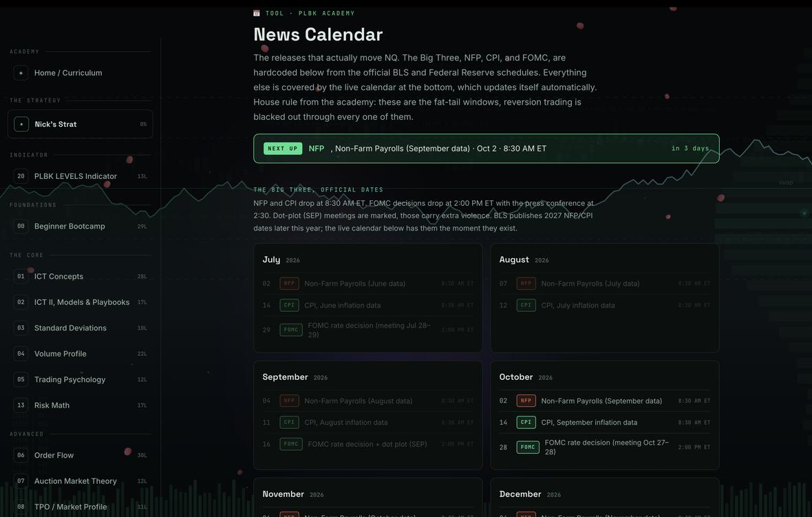Click the 02 badge beside ICT II
The width and height of the screenshot is (812, 517).
(21, 302)
